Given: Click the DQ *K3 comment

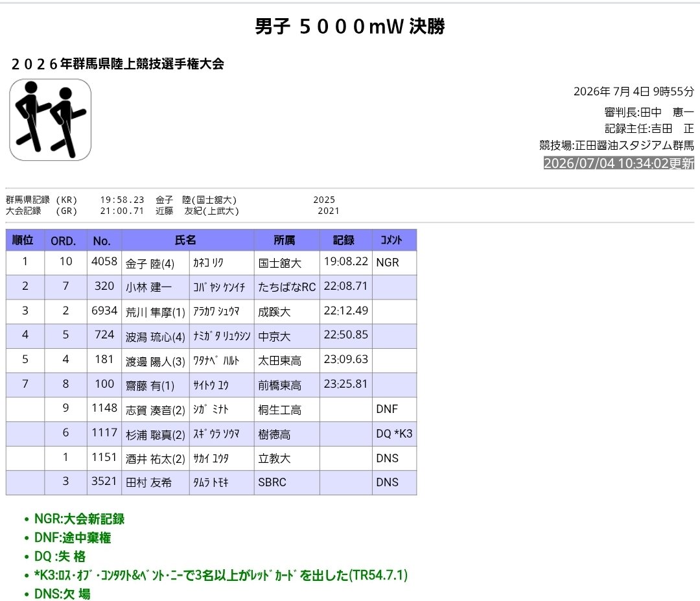Looking at the screenshot, I should click(x=394, y=434).
